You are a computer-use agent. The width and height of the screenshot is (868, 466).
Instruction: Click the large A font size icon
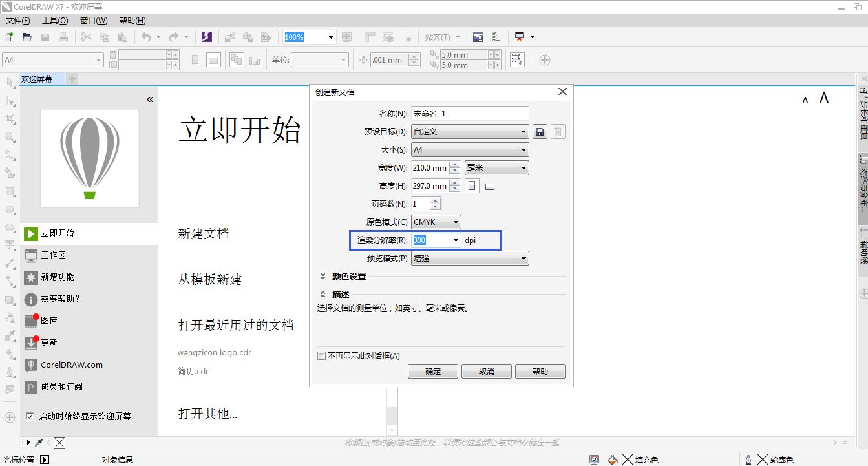click(824, 98)
